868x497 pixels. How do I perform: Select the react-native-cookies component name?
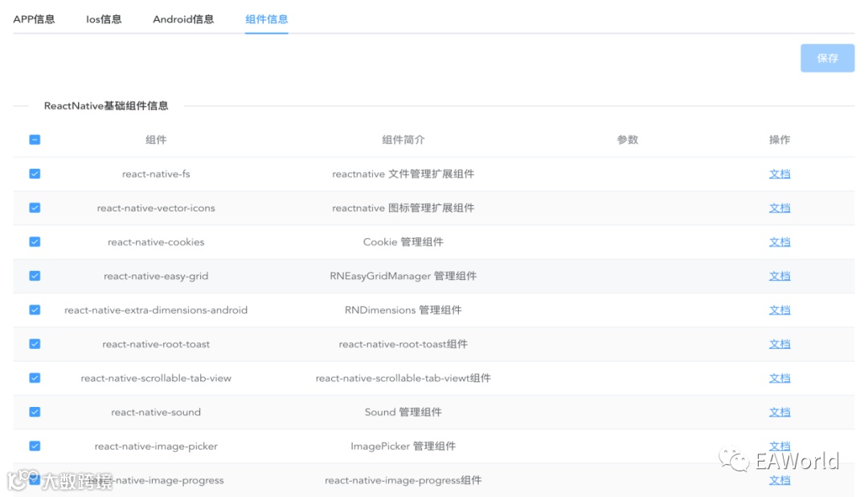click(x=156, y=242)
